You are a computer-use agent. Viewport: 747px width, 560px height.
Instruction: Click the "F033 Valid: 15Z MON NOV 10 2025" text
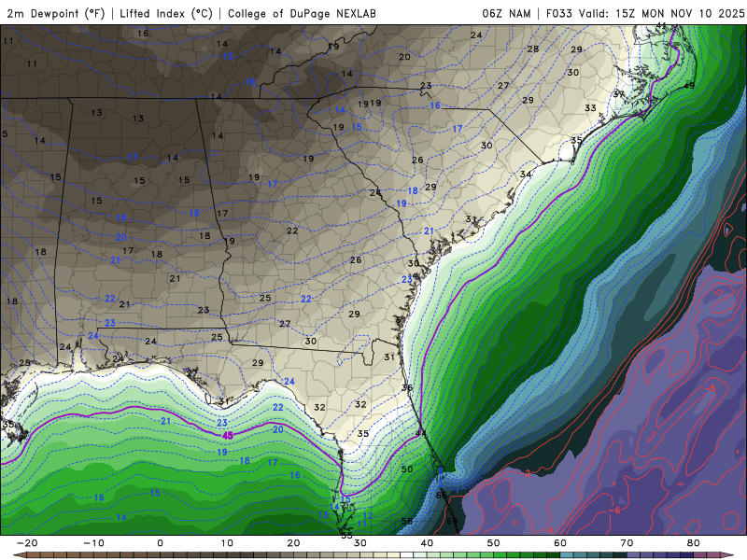pos(645,13)
